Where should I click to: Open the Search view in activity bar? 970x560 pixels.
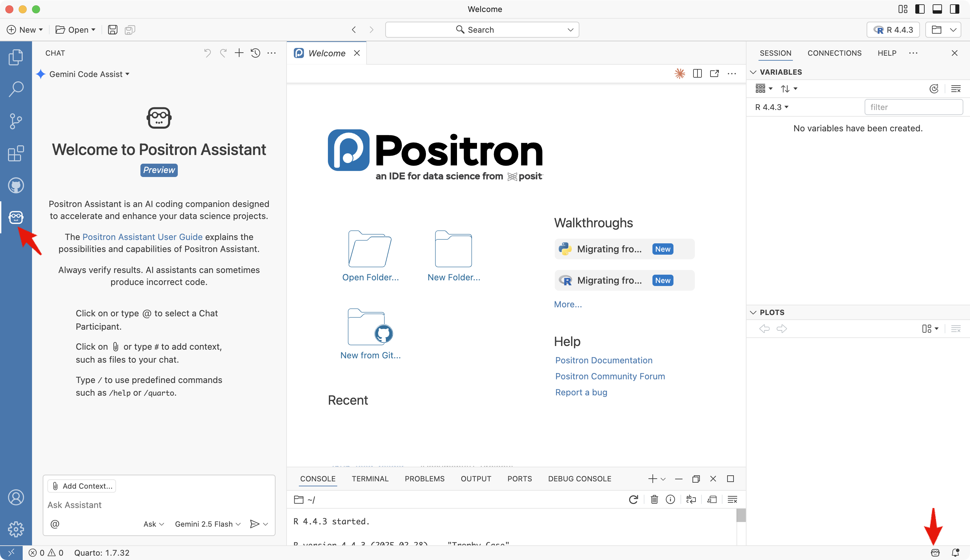[x=16, y=89]
